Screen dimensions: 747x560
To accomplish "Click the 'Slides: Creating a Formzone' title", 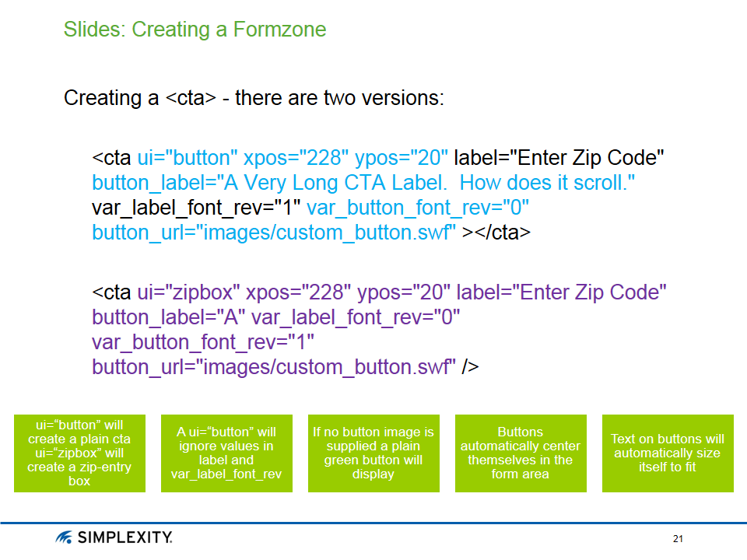I will (x=195, y=30).
